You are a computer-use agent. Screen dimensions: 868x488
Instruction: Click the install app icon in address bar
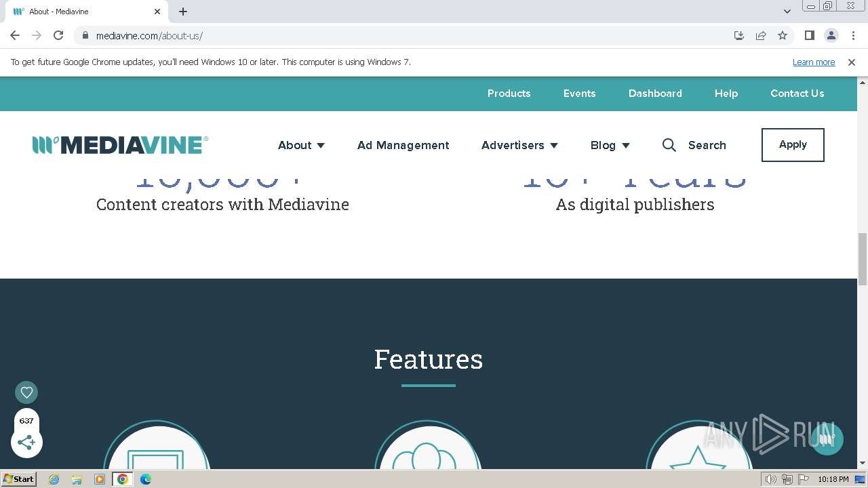click(739, 35)
